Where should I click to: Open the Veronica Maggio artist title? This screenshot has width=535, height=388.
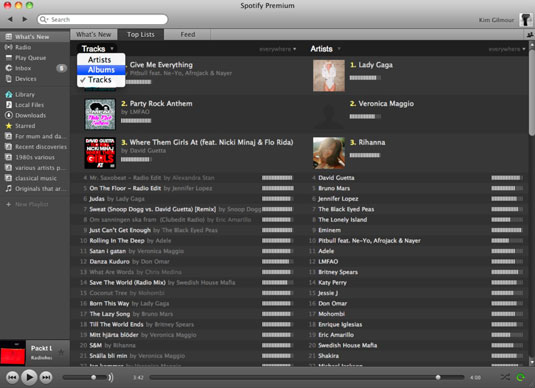click(x=386, y=103)
